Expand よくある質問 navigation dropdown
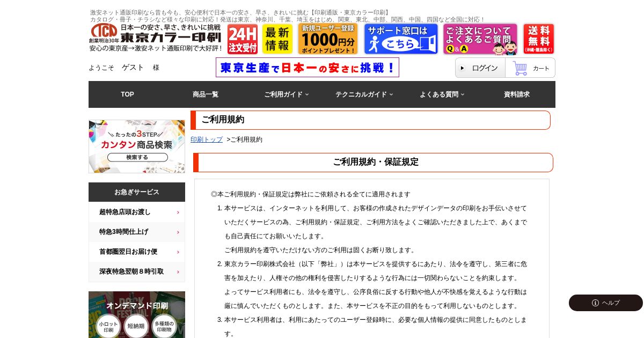The image size is (644, 338). (x=442, y=94)
